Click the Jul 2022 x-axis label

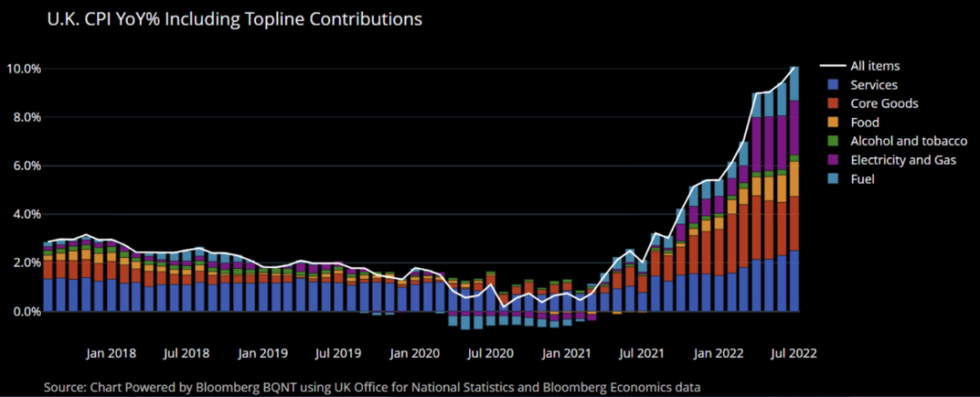(793, 353)
